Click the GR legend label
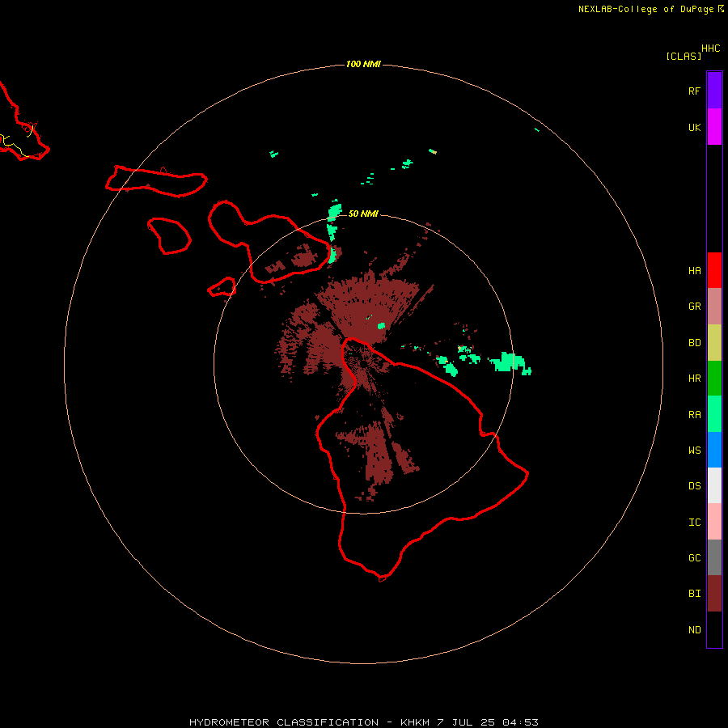Image resolution: width=728 pixels, height=728 pixels. [x=694, y=307]
